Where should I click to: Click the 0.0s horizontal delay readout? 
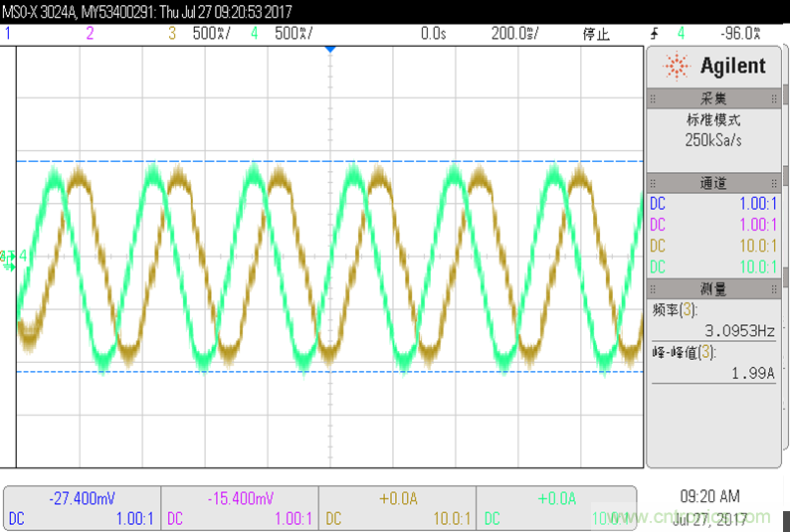coord(432,33)
